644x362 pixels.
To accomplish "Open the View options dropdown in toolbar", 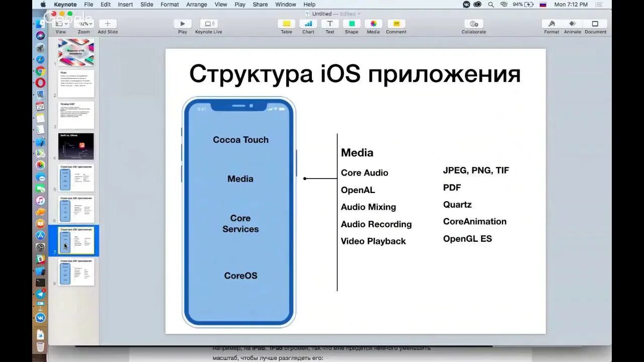I will tap(61, 24).
